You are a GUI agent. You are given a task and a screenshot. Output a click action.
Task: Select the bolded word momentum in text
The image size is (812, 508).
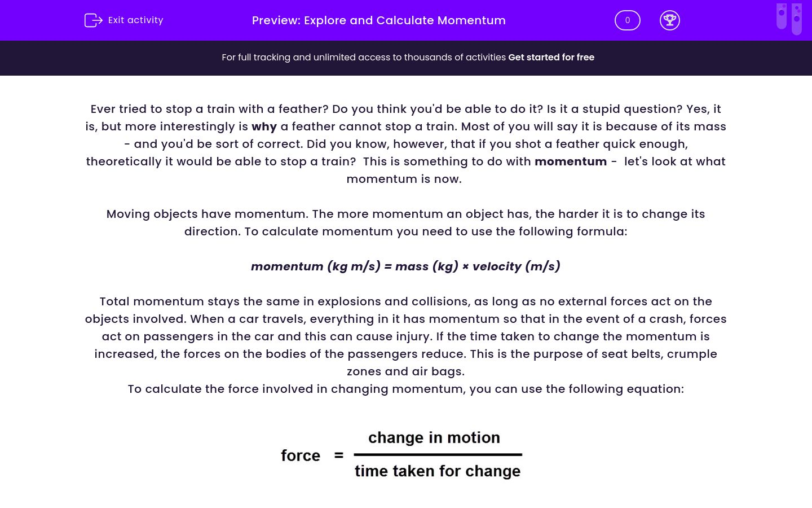point(571,161)
